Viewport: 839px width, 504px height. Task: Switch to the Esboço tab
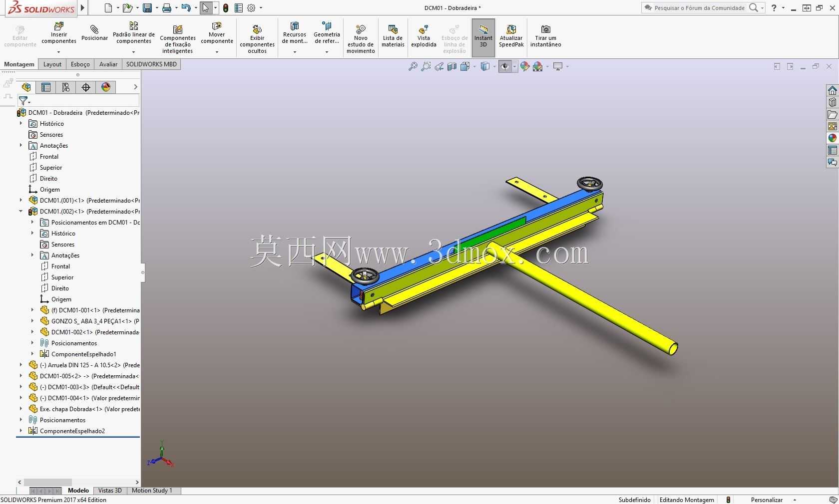[x=80, y=64]
